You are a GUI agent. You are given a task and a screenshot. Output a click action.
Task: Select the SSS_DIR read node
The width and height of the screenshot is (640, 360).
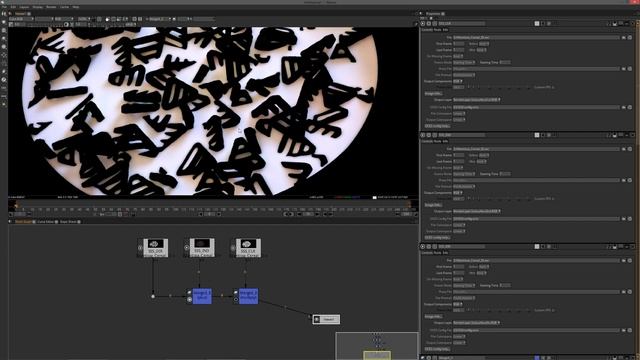tap(156, 248)
